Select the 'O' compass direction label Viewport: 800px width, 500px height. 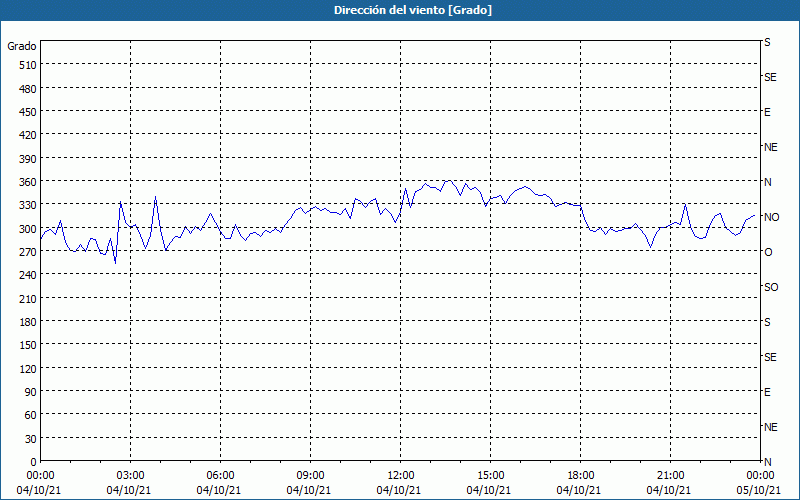point(768,252)
